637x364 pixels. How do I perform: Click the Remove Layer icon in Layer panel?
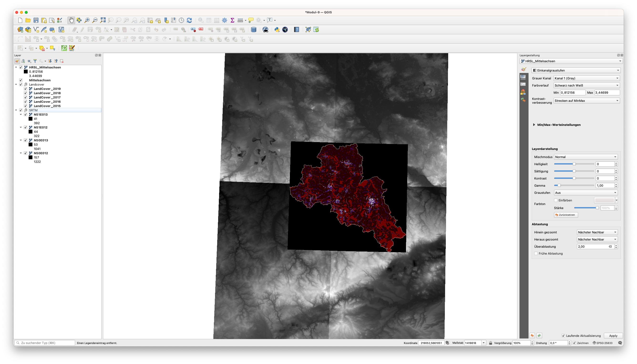(62, 61)
